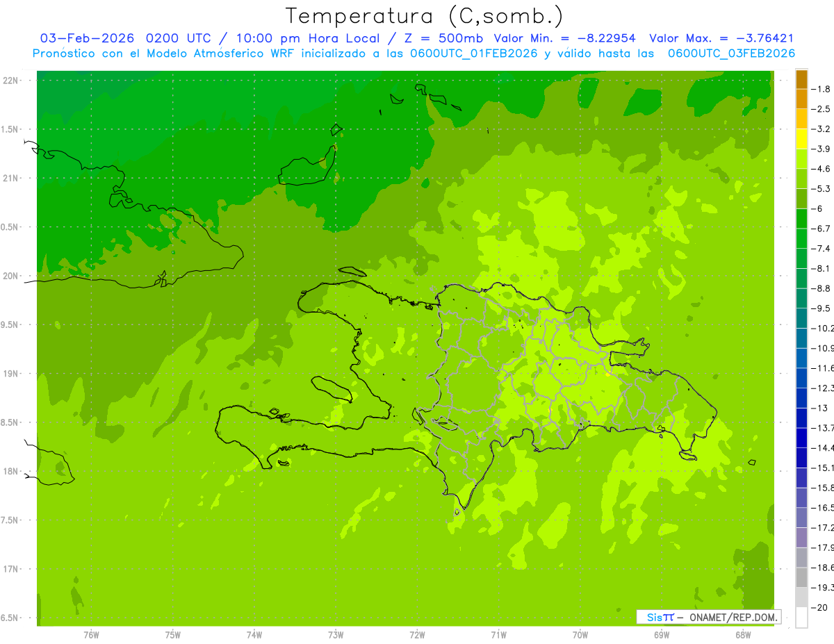Click the 68W longitude axis label

point(743,635)
